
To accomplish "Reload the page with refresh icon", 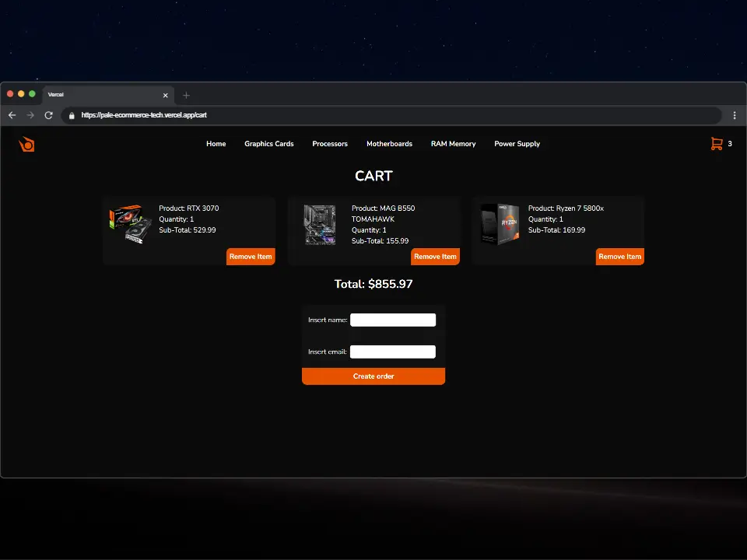I will click(48, 115).
